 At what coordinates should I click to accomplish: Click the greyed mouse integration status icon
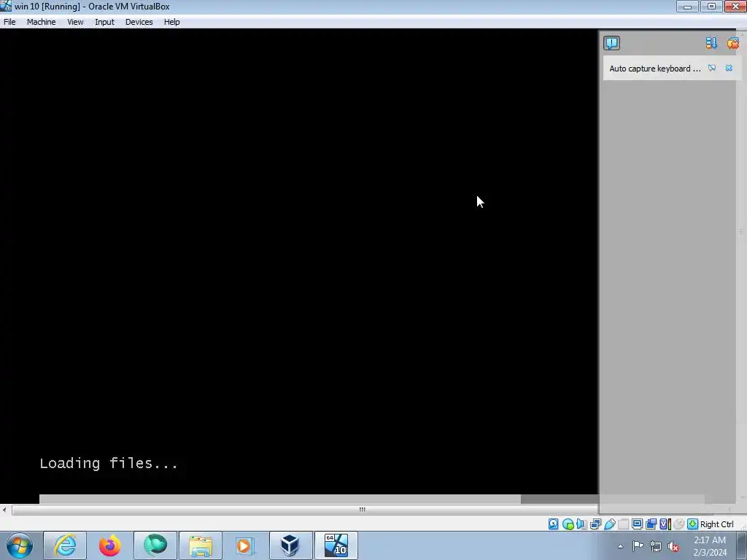coord(679,524)
